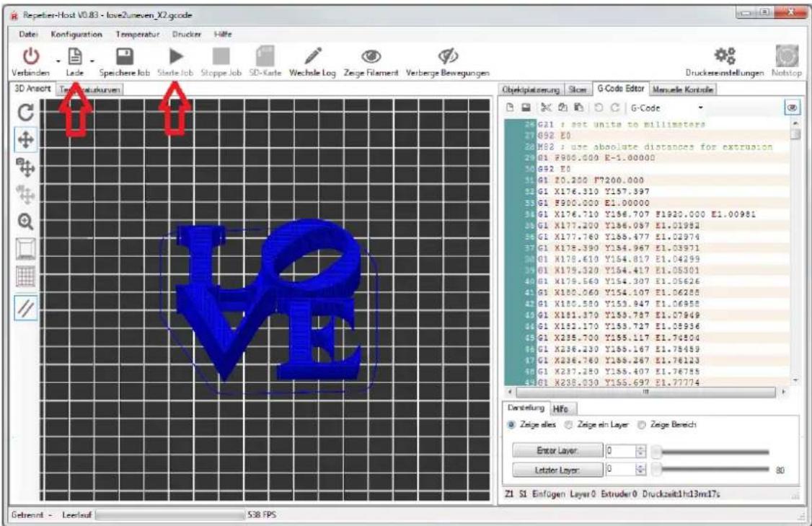This screenshot has width=812, height=526.
Task: Open the SD-Karte manager
Action: [x=265, y=62]
